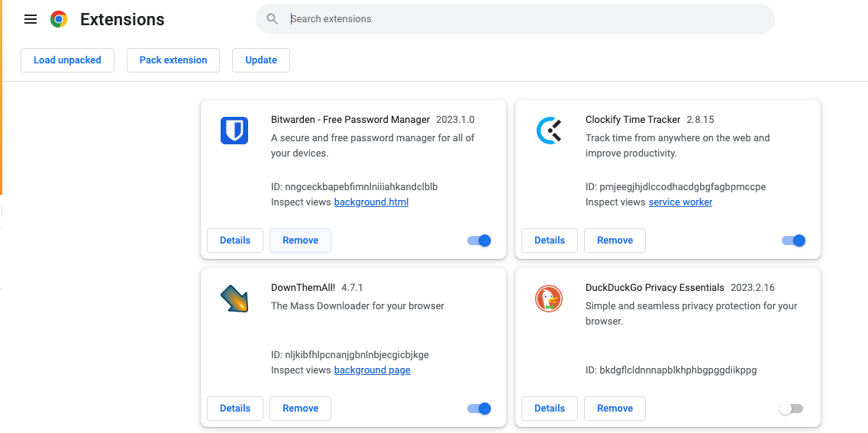Screen dimensions: 868x433
Task: Turn off the DownThemAll! toggle
Action: pyautogui.click(x=479, y=409)
